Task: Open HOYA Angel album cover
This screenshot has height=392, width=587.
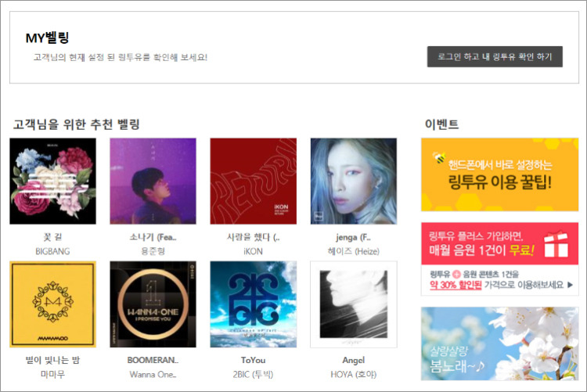Action: coord(354,304)
